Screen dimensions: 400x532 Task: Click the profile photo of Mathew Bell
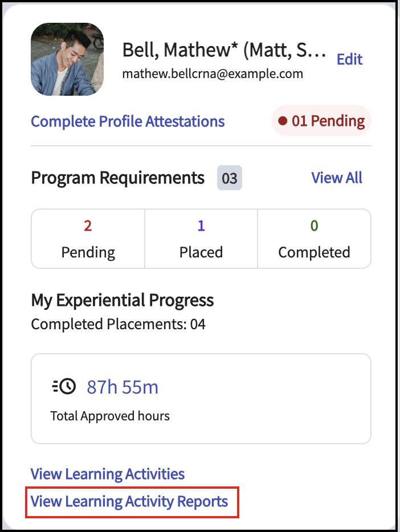point(67,59)
